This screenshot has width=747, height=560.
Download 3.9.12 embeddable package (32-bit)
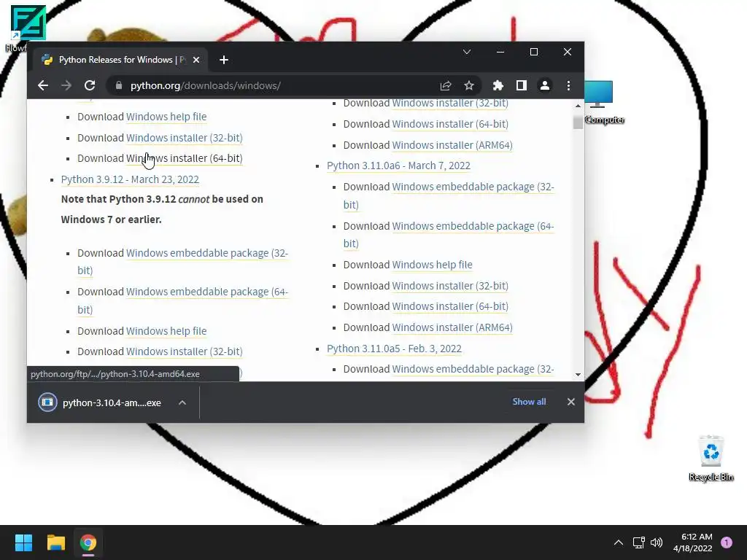tap(206, 253)
